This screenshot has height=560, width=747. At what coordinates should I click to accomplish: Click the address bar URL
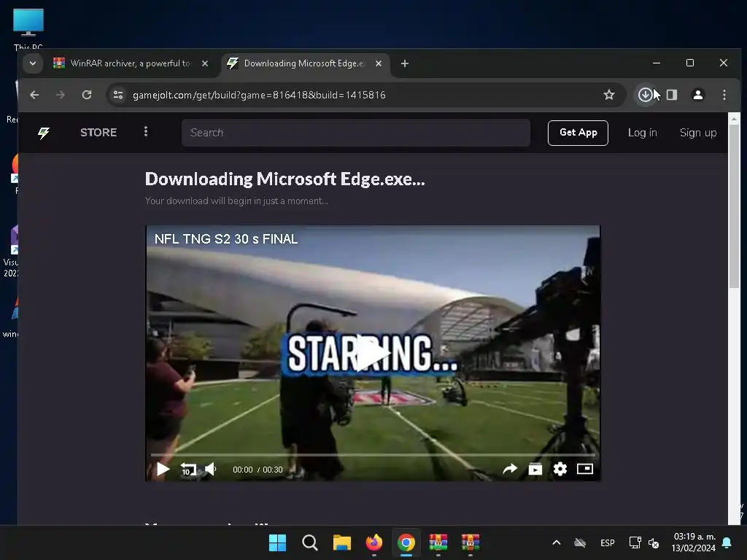259,95
